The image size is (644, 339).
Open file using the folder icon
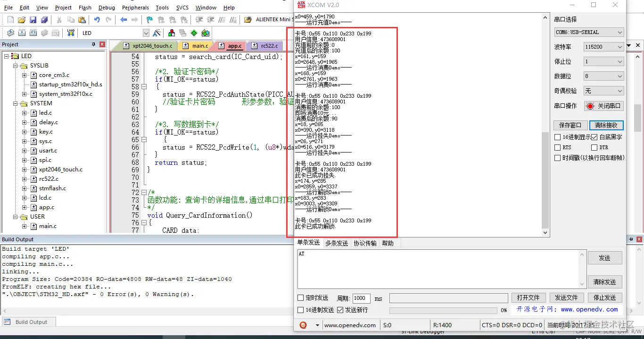coord(21,20)
